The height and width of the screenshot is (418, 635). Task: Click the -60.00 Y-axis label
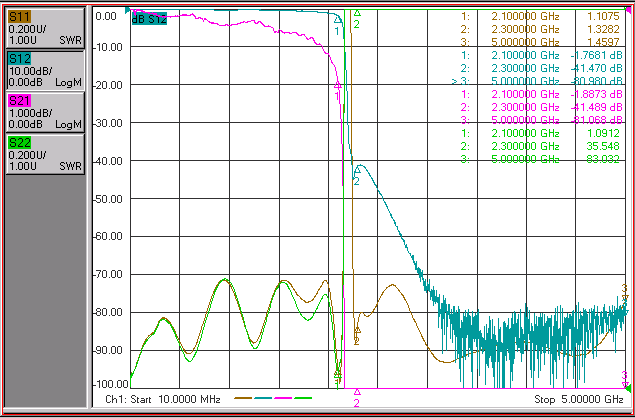107,237
